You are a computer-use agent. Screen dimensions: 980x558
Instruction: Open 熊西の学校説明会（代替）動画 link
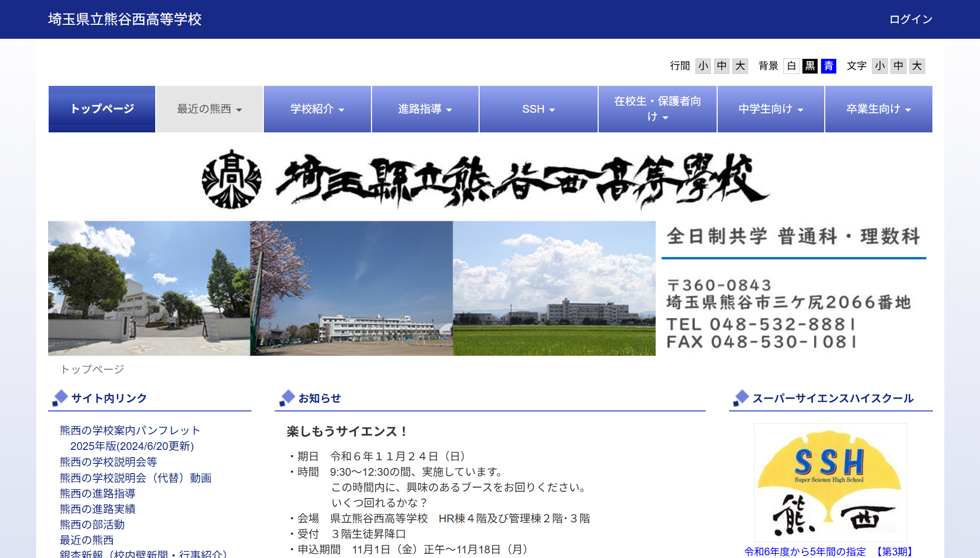[136, 478]
